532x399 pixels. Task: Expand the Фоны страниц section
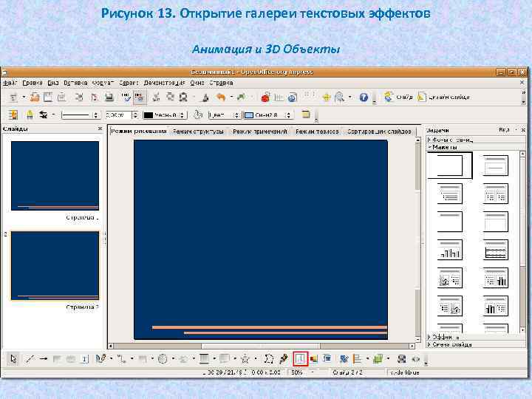pos(475,140)
